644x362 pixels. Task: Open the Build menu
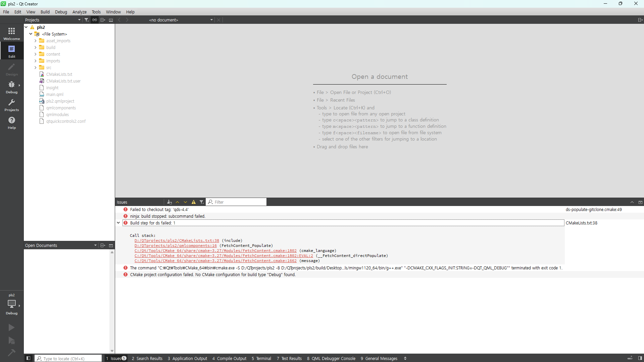coord(45,12)
